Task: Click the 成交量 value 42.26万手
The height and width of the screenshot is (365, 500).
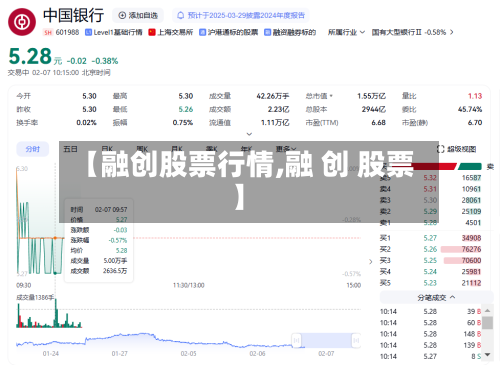Action: tap(273, 96)
